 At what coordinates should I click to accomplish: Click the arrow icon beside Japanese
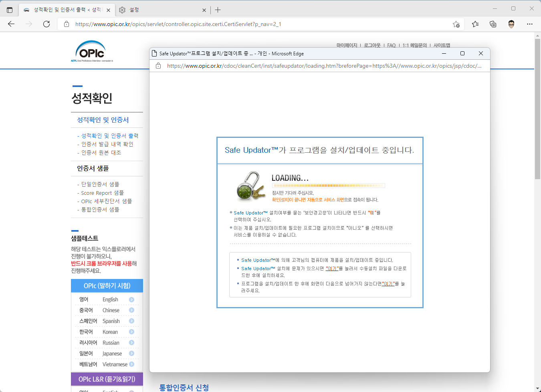(131, 354)
